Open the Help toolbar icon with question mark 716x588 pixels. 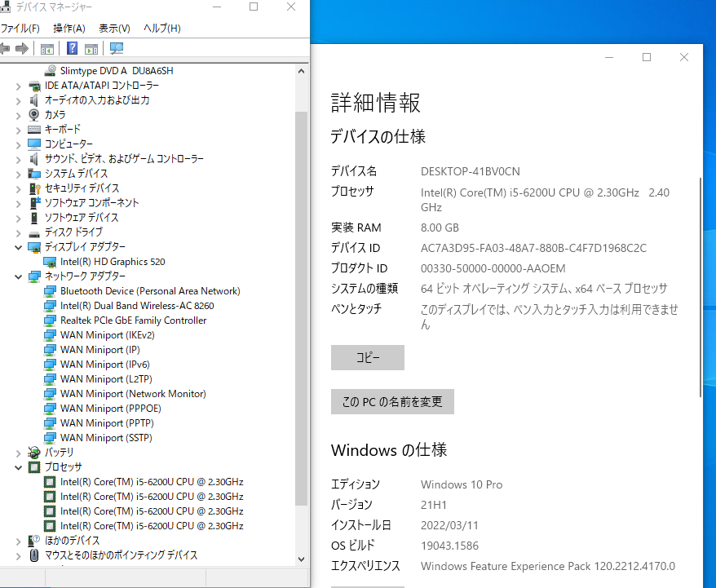click(72, 48)
